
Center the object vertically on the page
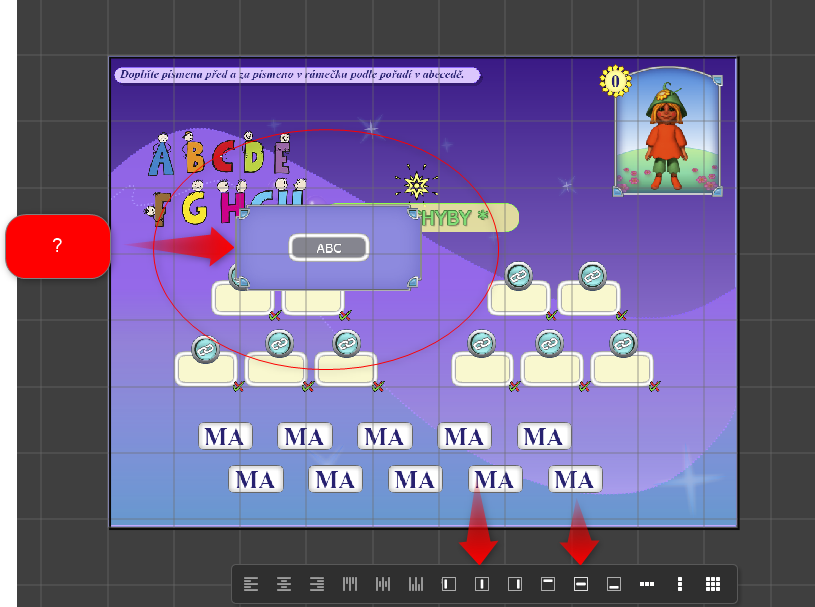point(581,584)
